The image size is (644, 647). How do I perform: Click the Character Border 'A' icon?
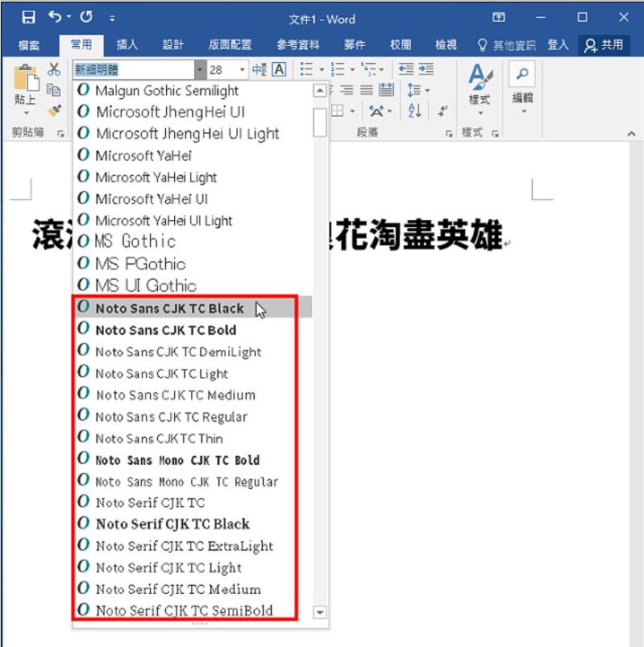pyautogui.click(x=279, y=69)
